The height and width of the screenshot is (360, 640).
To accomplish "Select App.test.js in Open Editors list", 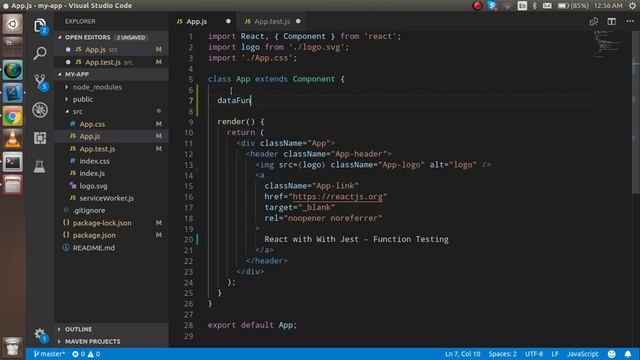I will click(x=111, y=62).
